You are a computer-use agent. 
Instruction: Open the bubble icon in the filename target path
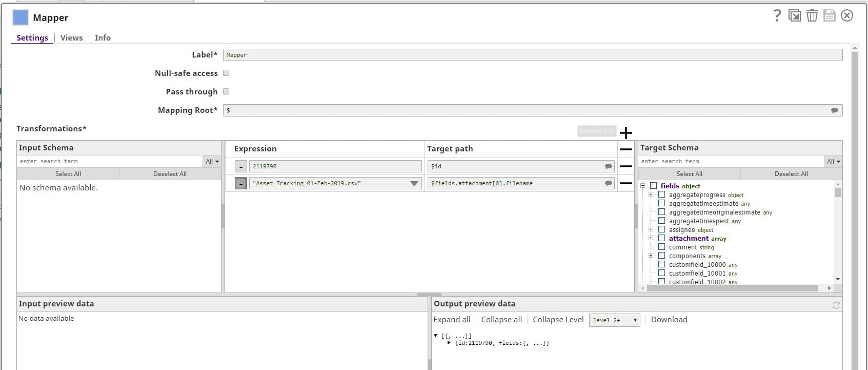click(609, 183)
